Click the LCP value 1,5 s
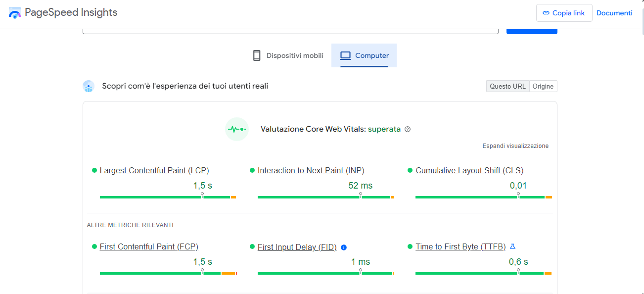 coord(203,186)
